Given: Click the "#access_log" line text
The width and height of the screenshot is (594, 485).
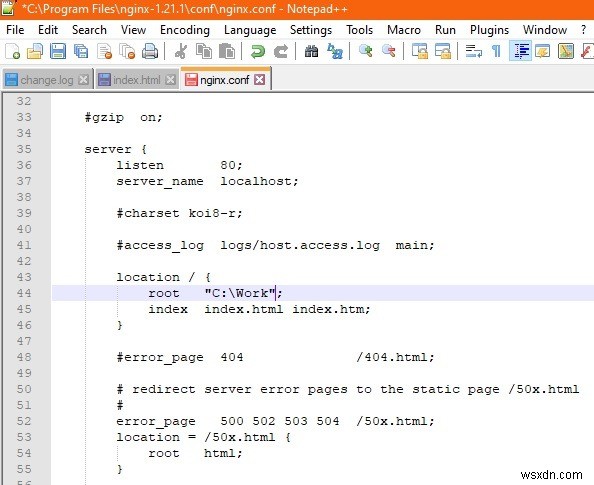Looking at the screenshot, I should pos(275,246).
